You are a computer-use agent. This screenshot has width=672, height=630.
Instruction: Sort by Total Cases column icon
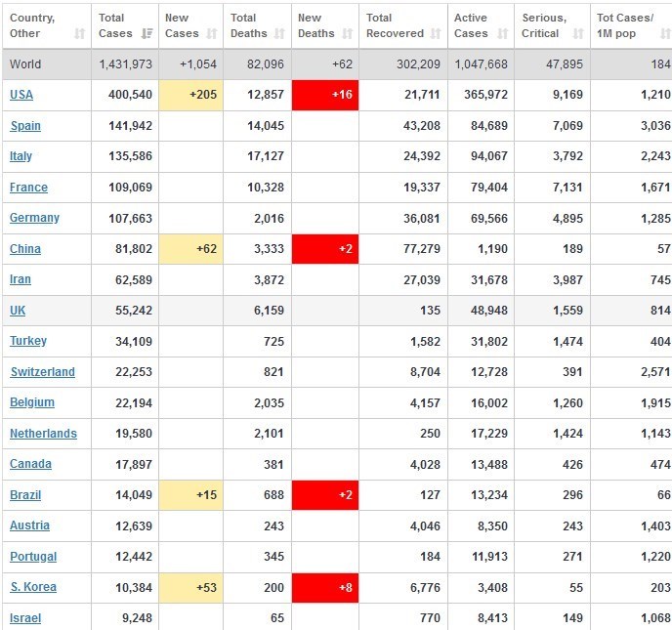(147, 34)
